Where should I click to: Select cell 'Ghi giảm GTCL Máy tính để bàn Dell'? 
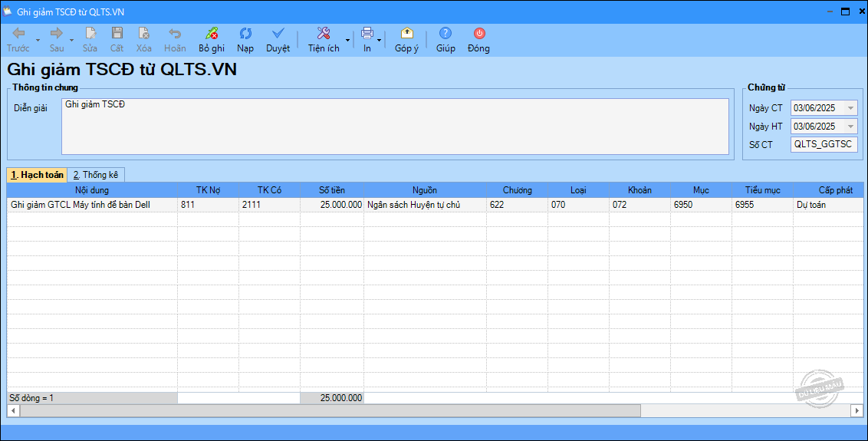[x=92, y=205]
